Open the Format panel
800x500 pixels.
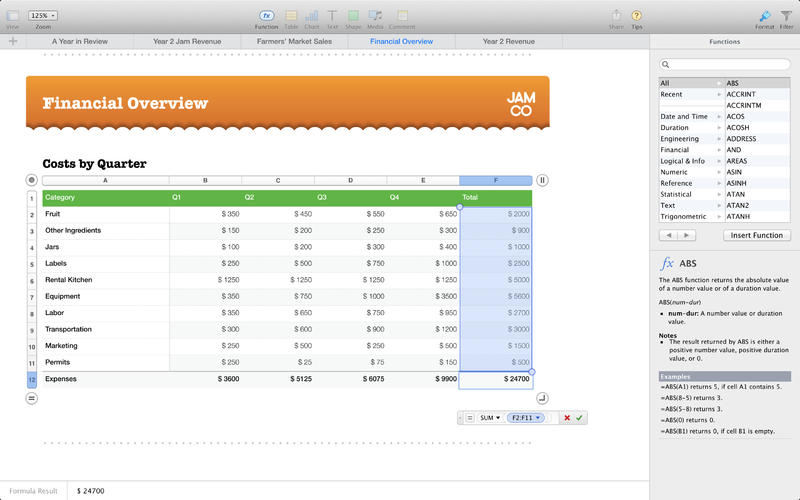[764, 16]
